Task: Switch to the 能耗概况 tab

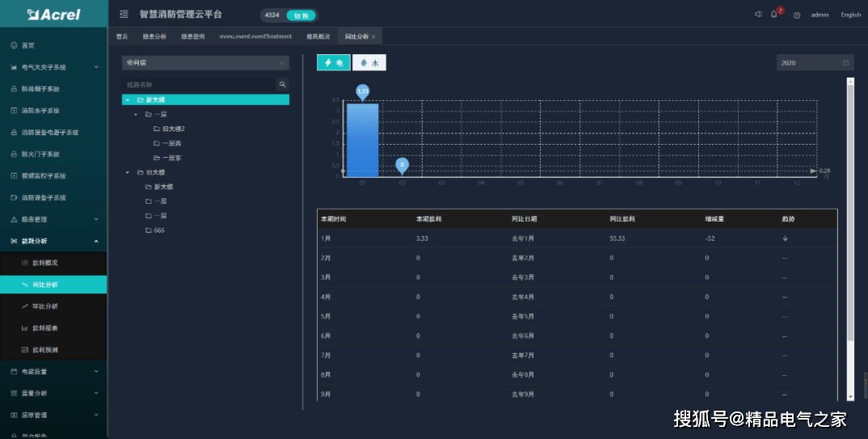Action: point(318,36)
